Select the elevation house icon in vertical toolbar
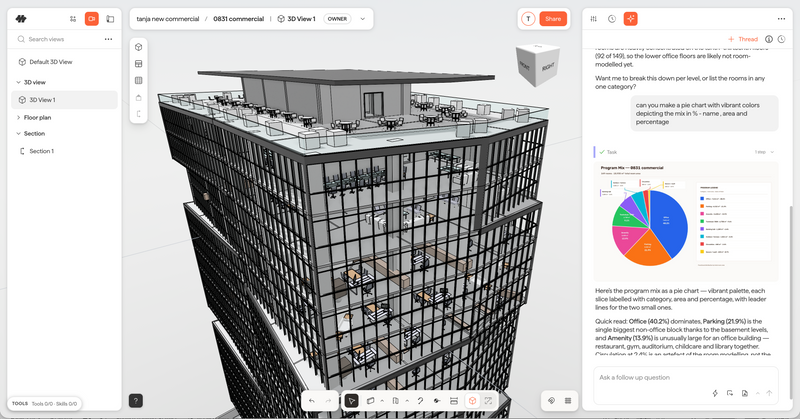This screenshot has height=419, width=800. [138, 97]
